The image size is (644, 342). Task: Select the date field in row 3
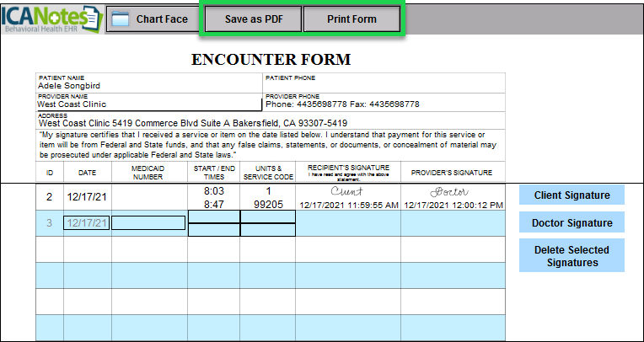pyautogui.click(x=87, y=223)
